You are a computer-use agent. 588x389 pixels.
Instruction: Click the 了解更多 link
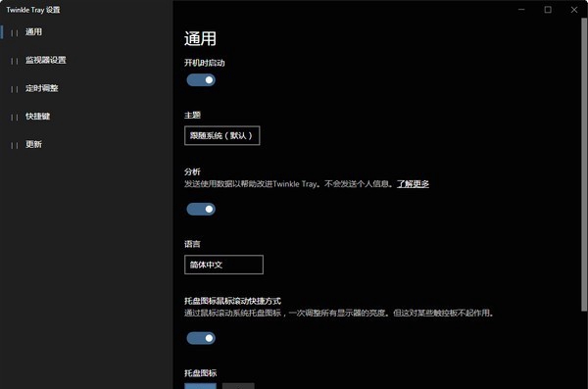(413, 184)
